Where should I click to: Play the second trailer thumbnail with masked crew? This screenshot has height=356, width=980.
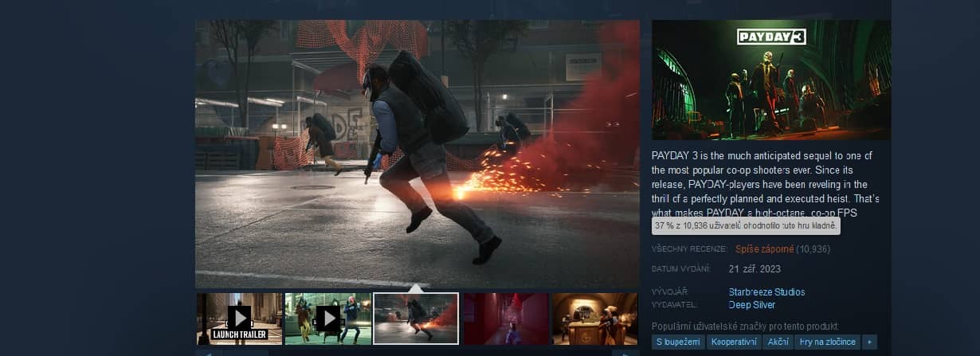click(x=327, y=319)
